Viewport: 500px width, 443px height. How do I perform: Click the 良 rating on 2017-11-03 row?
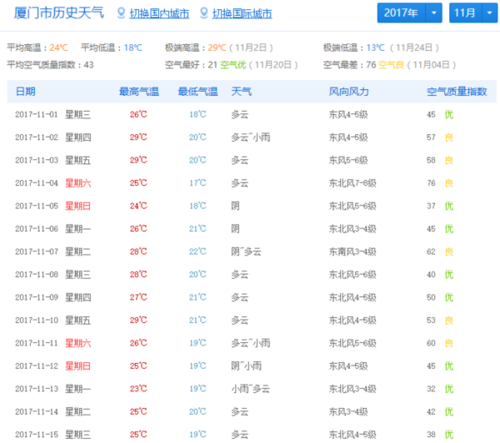coord(449,160)
